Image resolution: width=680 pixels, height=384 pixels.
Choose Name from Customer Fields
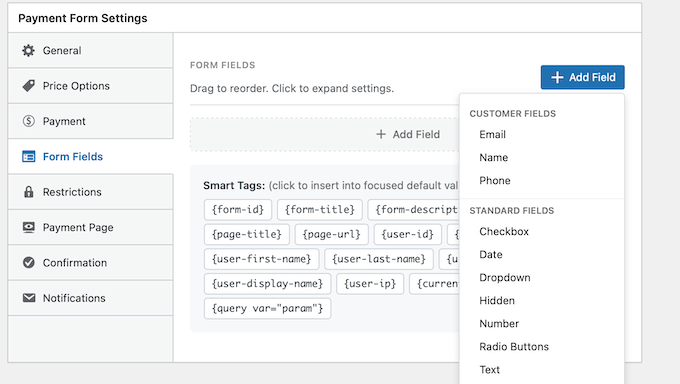[x=494, y=158]
